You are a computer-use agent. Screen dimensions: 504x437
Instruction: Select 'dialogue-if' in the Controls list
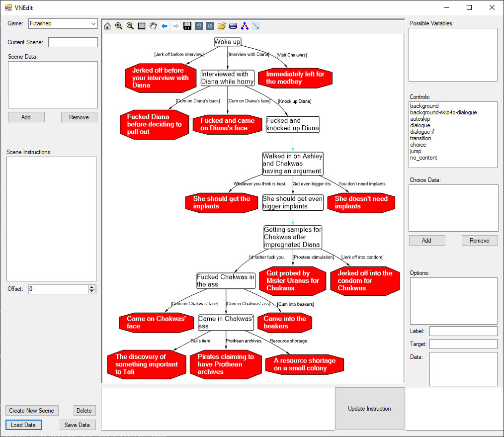422,132
